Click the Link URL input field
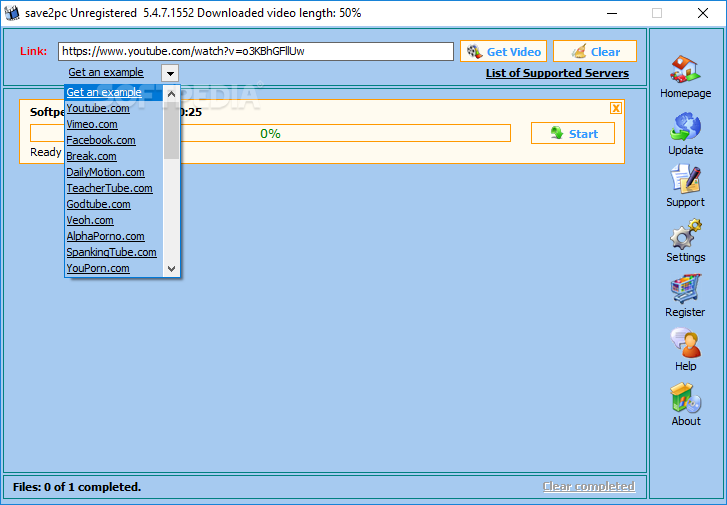Viewport: 727px width, 505px height. 256,51
